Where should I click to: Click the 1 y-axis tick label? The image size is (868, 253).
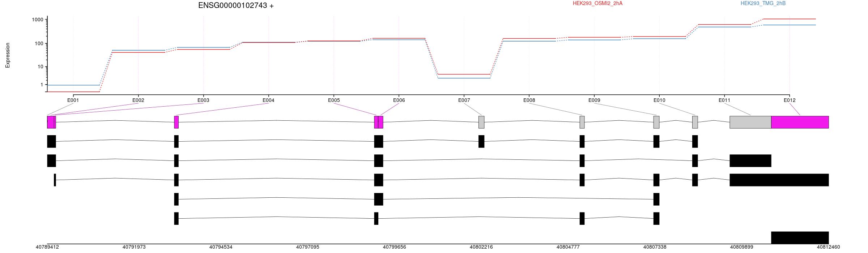pyautogui.click(x=42, y=85)
